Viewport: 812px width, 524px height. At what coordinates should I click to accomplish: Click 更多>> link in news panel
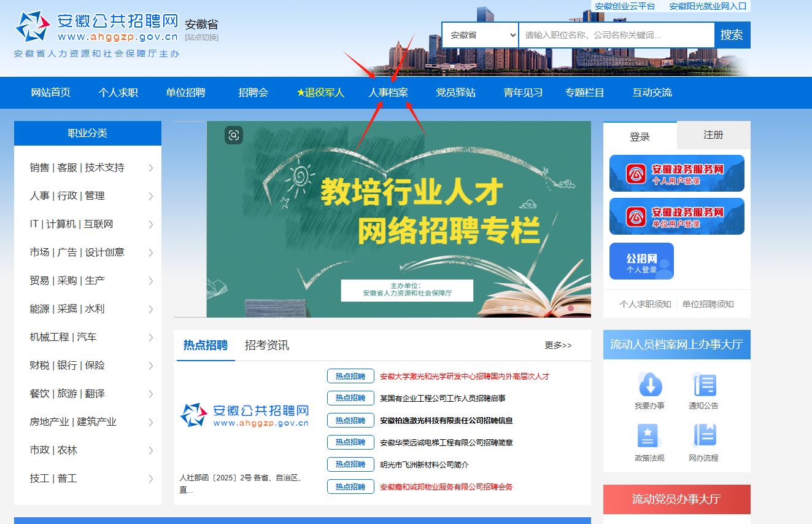(559, 345)
